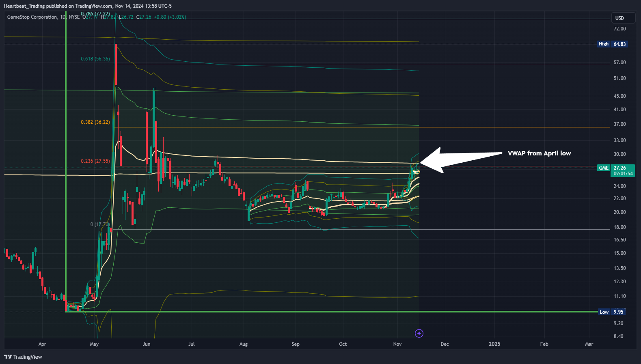This screenshot has width=641, height=364.
Task: Click the 9.20 price axis label
Action: point(619,323)
